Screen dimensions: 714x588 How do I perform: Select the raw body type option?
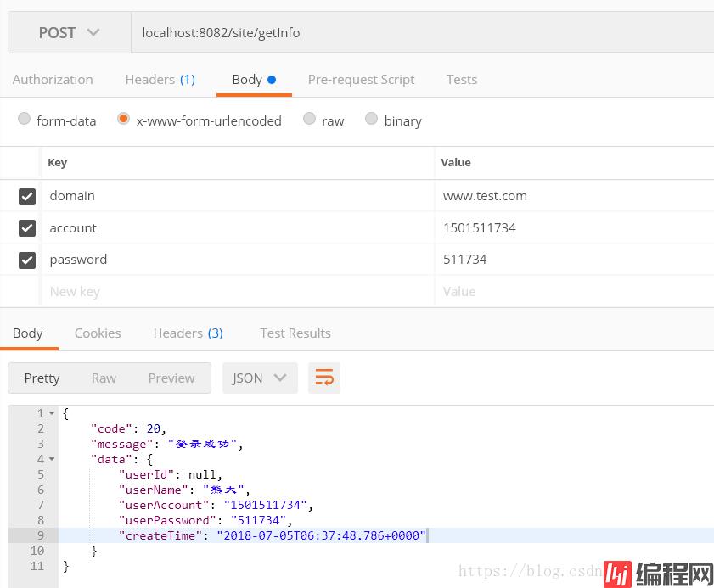[309, 120]
